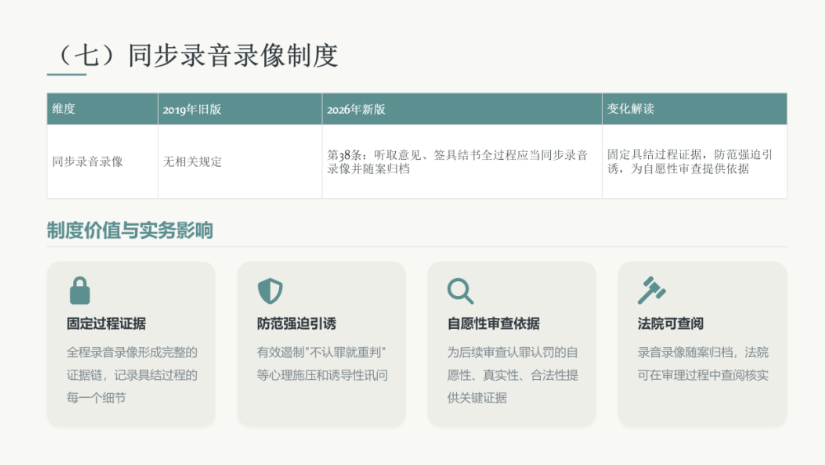This screenshot has width=825, height=465.
Task: Click the magnifying glass icon
Action: pyautogui.click(x=460, y=291)
